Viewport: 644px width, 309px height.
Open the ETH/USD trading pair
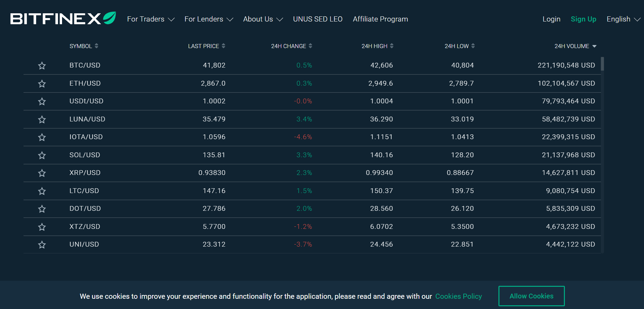click(x=85, y=83)
